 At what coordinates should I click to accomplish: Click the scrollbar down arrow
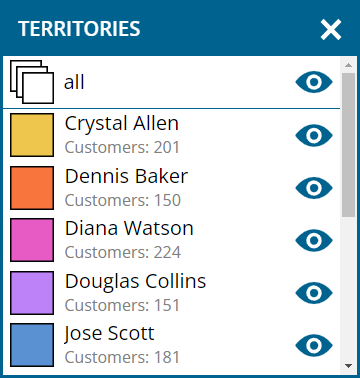(x=349, y=366)
